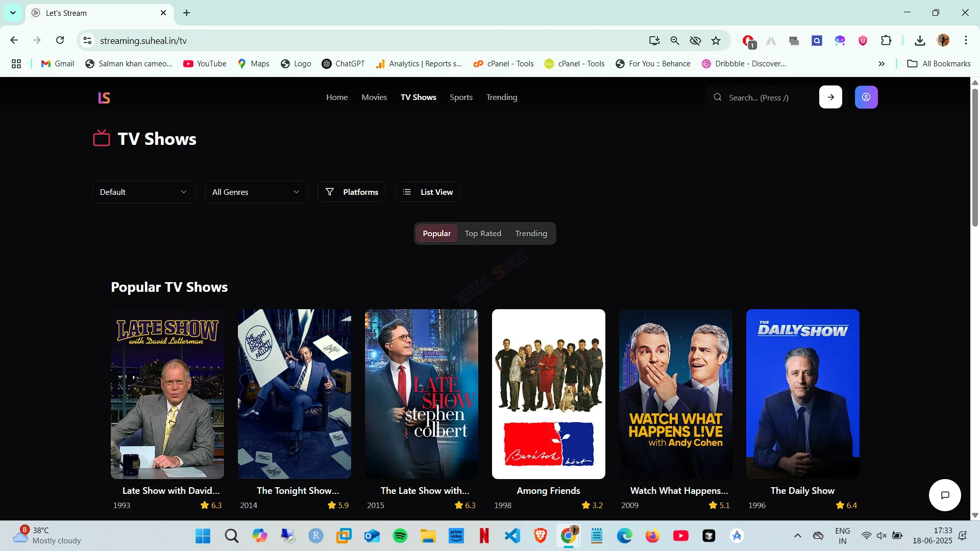
Task: Open The Daily Show poster
Action: click(x=803, y=394)
